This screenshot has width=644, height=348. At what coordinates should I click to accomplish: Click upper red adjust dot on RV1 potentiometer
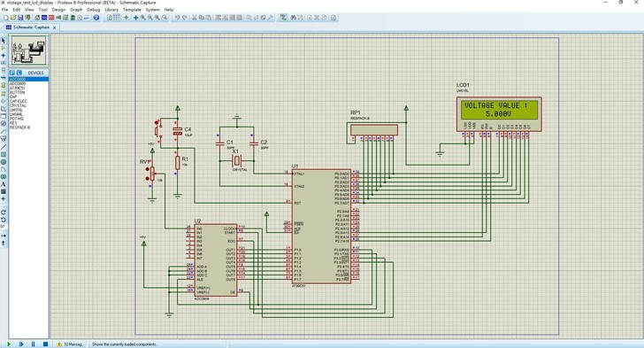click(148, 169)
